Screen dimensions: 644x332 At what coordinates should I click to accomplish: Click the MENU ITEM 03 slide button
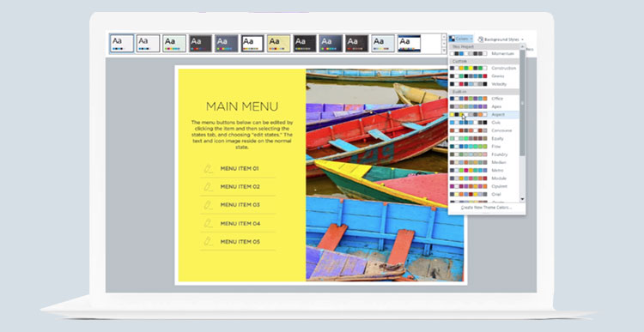[x=238, y=205]
